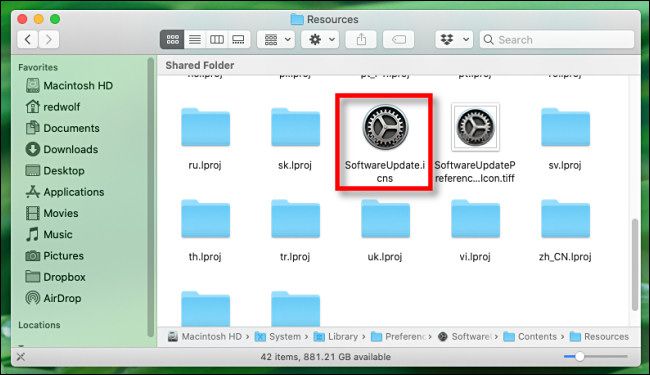Image resolution: width=650 pixels, height=375 pixels.
Task: Select the zh_CN.lproj folder
Action: (565, 219)
